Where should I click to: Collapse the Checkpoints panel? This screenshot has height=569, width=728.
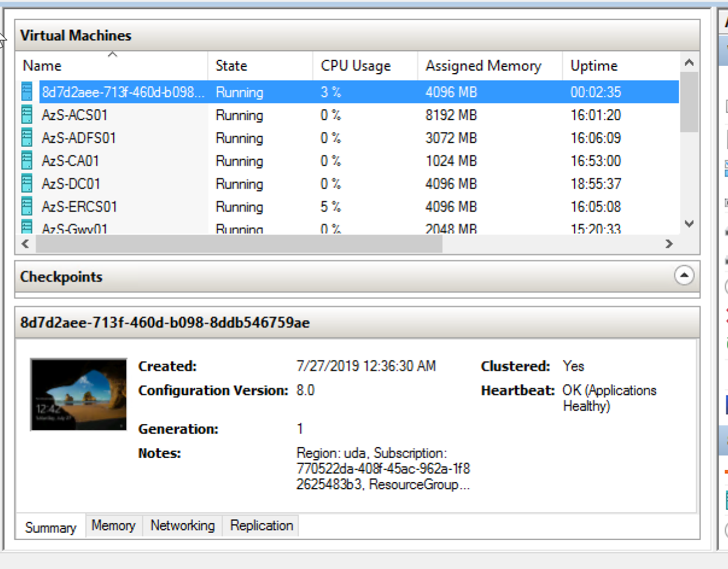point(684,276)
